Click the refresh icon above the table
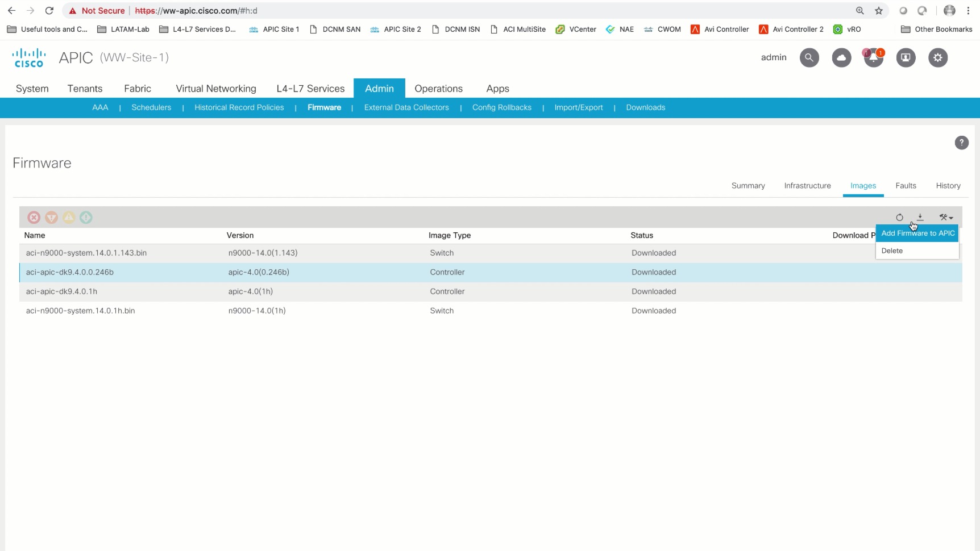 pos(900,217)
